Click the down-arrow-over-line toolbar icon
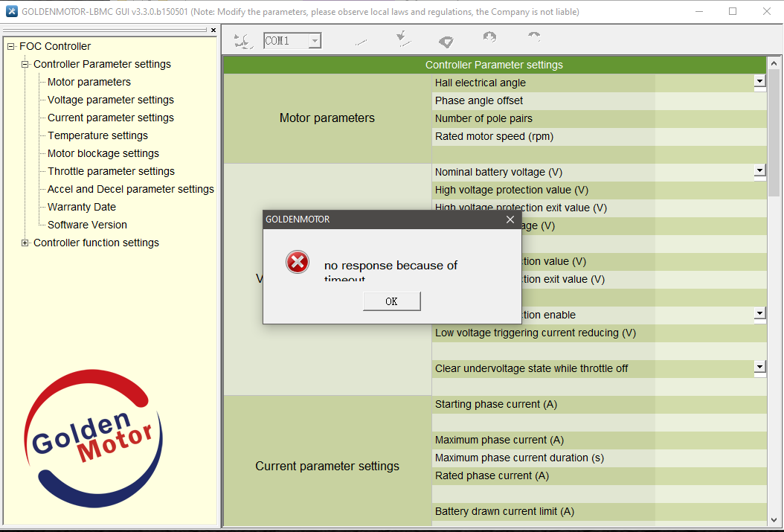Image resolution: width=784 pixels, height=532 pixels. point(402,39)
